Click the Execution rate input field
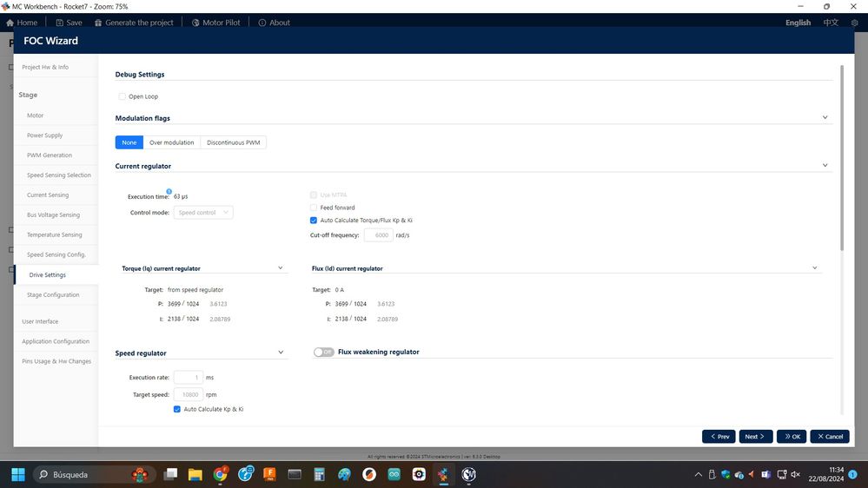The width and height of the screenshot is (868, 488). [x=189, y=378]
